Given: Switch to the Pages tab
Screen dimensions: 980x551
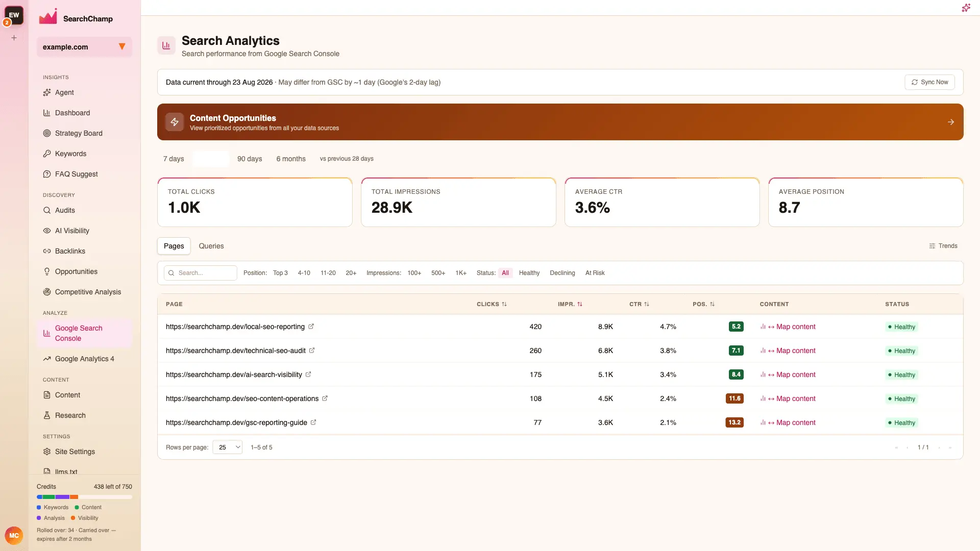Looking at the screenshot, I should click(174, 246).
